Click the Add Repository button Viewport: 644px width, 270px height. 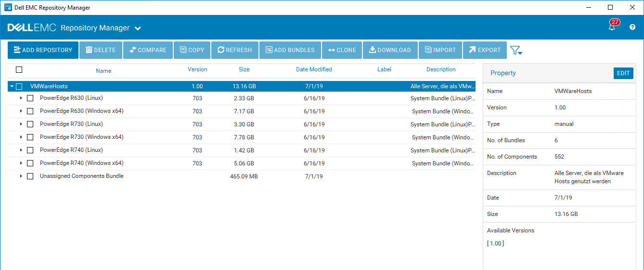tap(43, 50)
